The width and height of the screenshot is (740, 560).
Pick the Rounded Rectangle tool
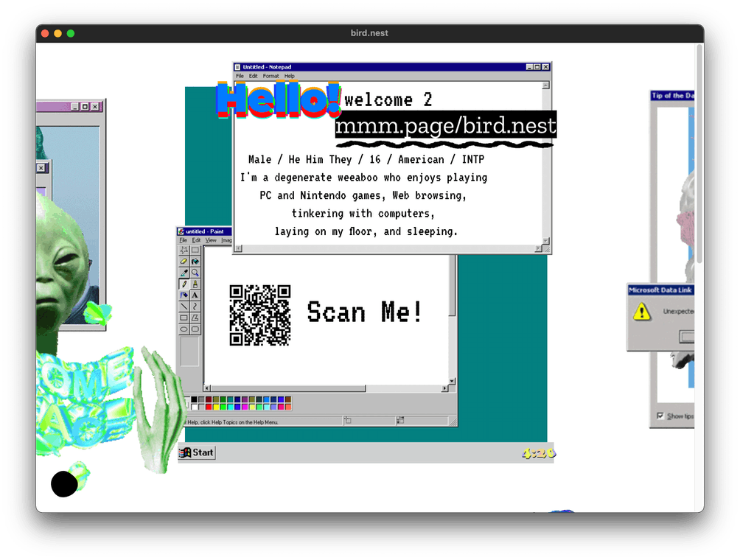(x=195, y=329)
